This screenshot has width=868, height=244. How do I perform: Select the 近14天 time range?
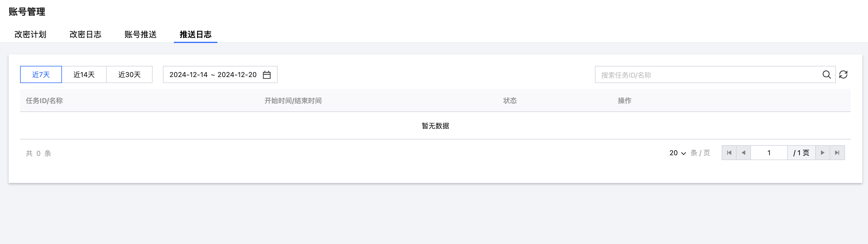[84, 75]
